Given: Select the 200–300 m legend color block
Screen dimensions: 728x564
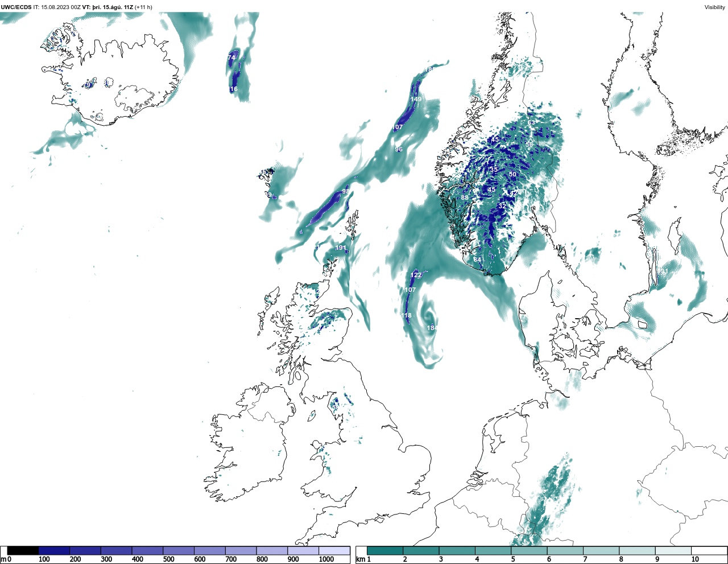Looking at the screenshot, I should [85, 551].
